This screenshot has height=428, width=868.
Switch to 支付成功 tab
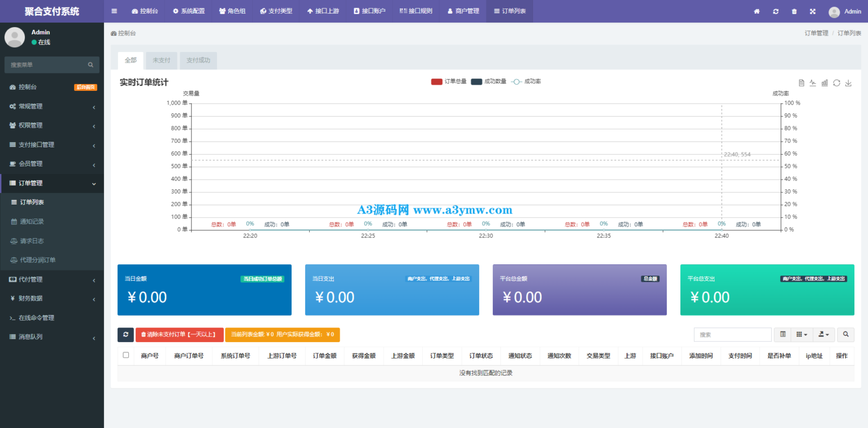(x=198, y=60)
